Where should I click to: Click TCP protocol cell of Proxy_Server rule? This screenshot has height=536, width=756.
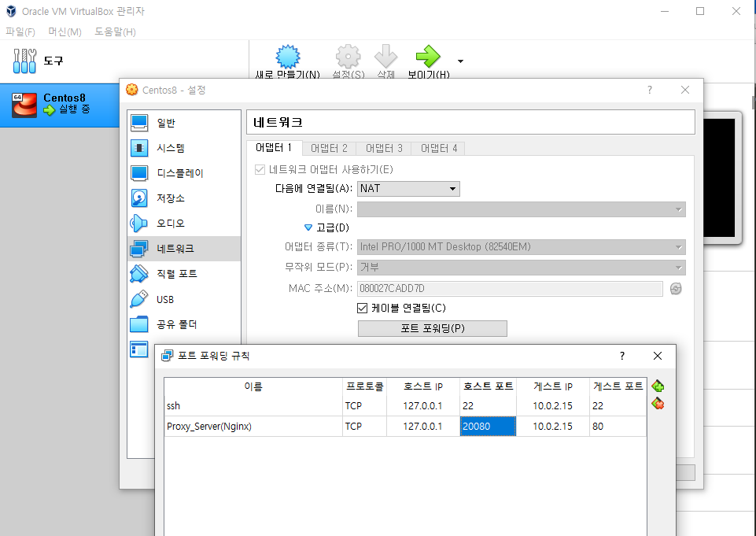pos(364,426)
